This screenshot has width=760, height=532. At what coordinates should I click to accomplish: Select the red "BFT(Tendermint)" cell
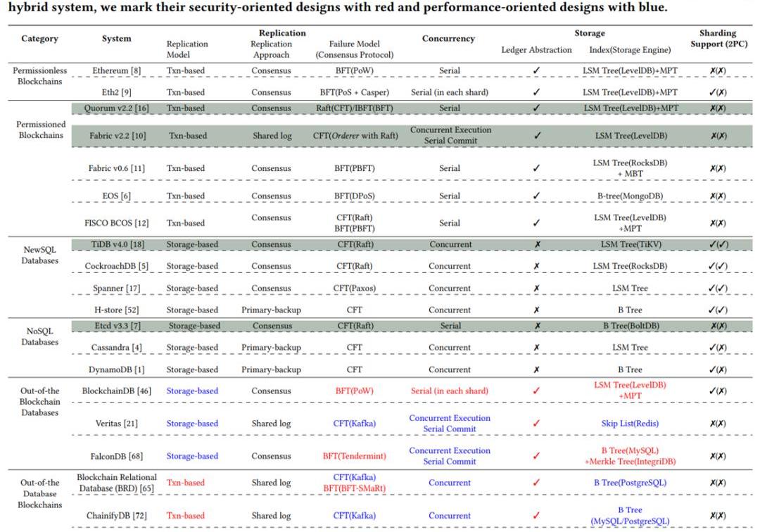click(x=354, y=456)
